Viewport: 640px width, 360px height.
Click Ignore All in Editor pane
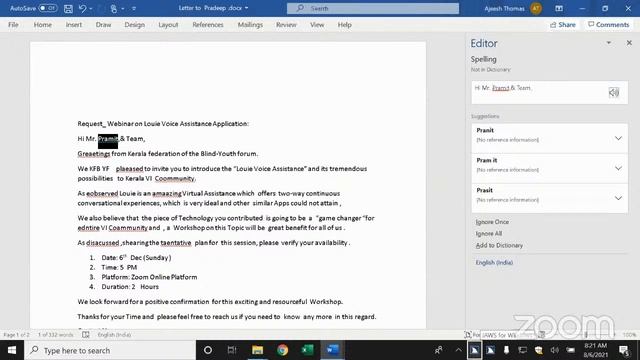pyautogui.click(x=489, y=233)
